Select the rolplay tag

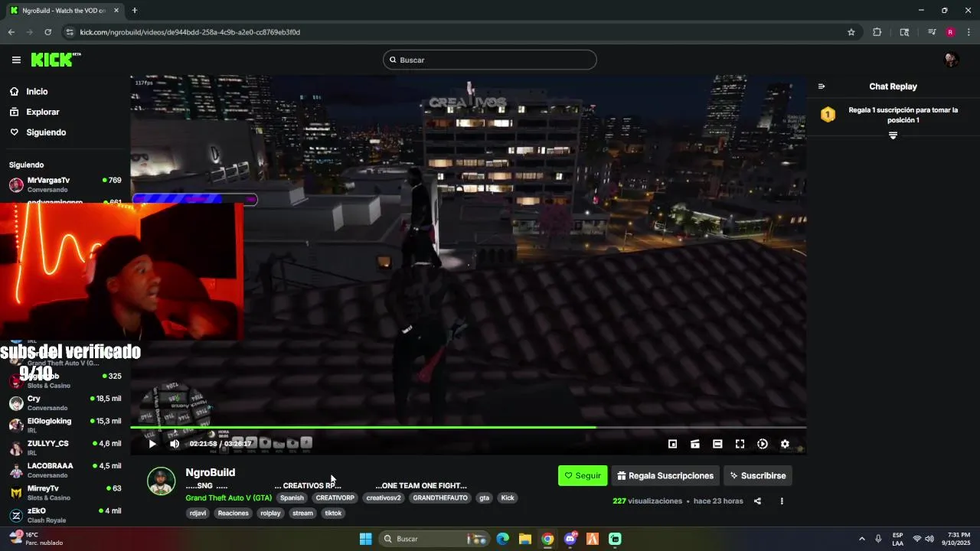tap(270, 513)
